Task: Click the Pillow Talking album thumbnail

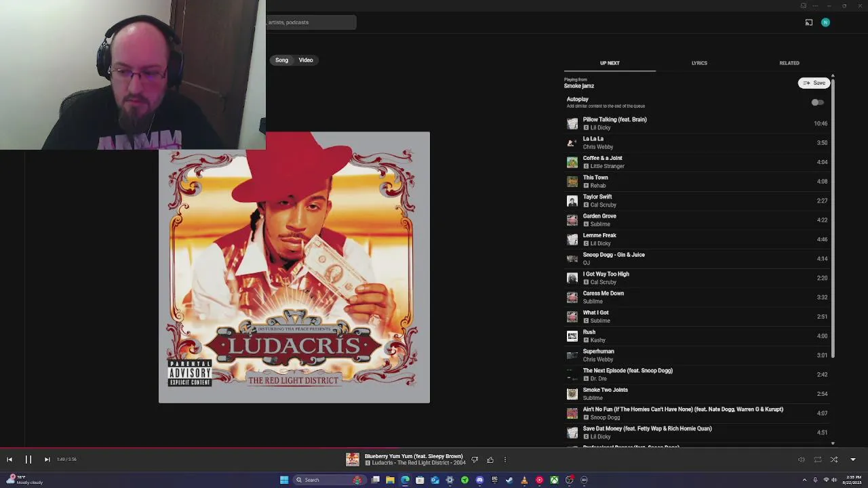Action: click(572, 123)
